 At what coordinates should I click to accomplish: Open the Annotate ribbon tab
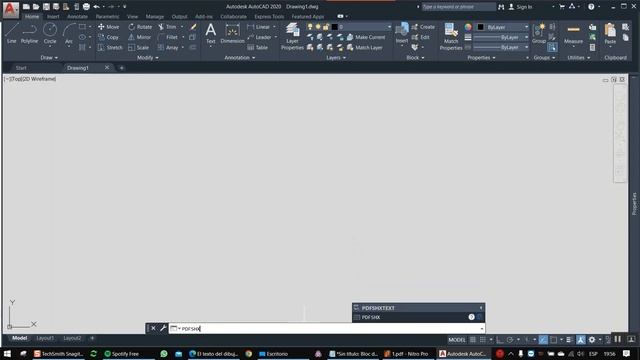click(x=78, y=17)
